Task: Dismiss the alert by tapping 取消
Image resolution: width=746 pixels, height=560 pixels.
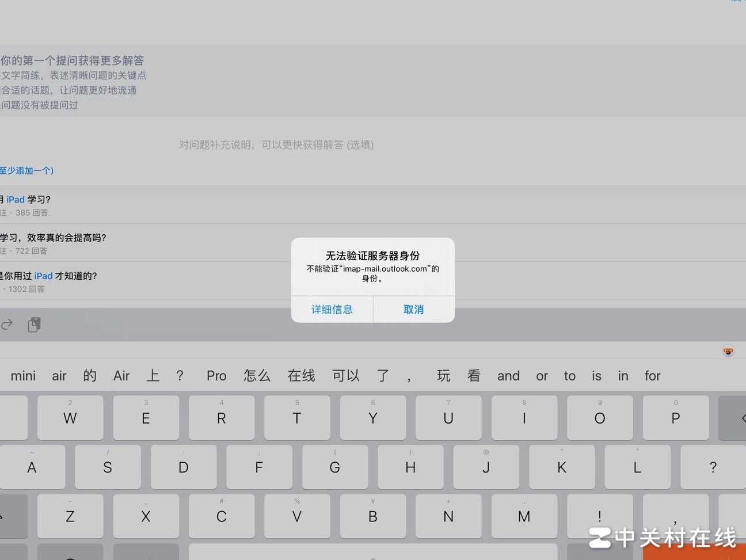Action: [414, 309]
